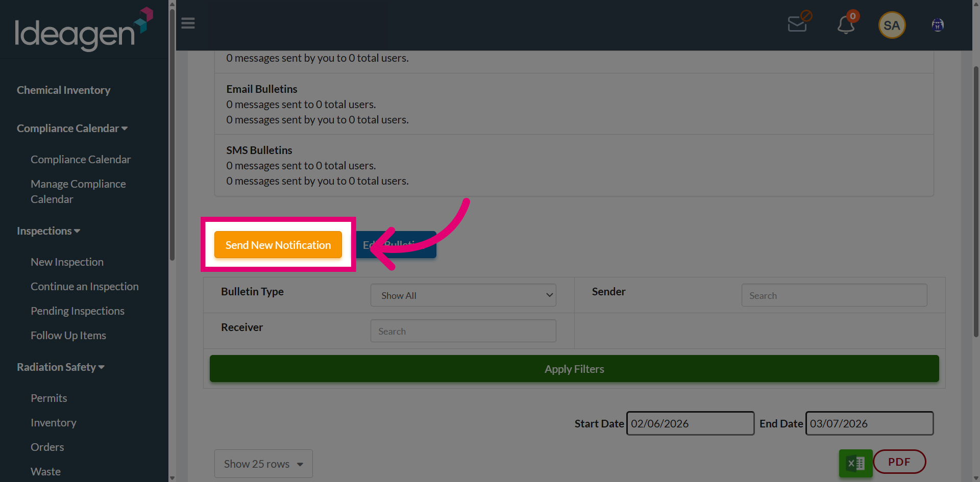Open Chemical Inventory in the sidebar
Viewport: 980px width, 482px height.
(64, 90)
